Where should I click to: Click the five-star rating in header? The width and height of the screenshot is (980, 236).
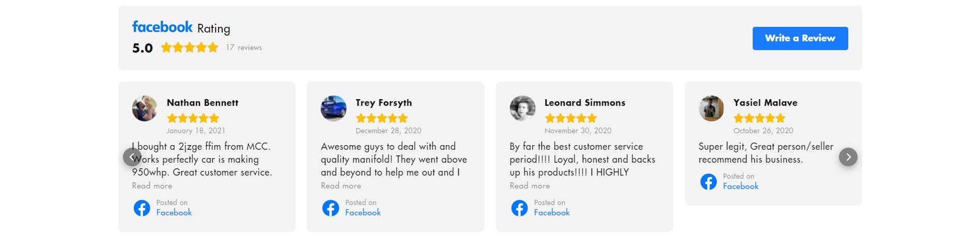(x=190, y=48)
